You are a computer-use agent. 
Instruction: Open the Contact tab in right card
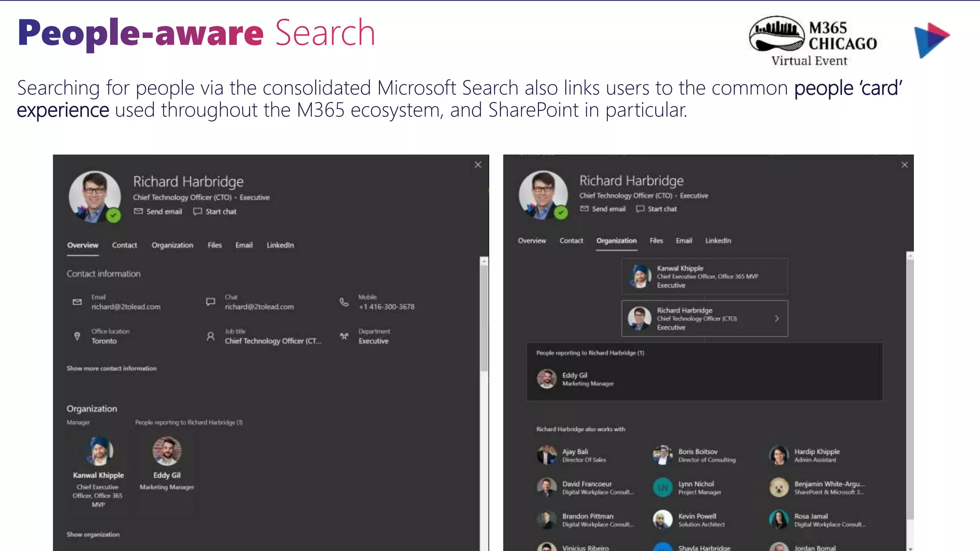point(571,241)
